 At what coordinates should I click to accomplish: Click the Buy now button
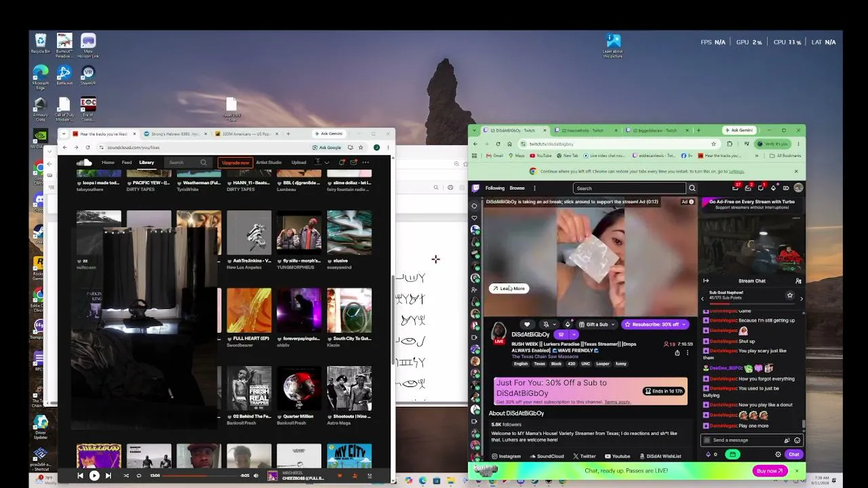pos(770,470)
